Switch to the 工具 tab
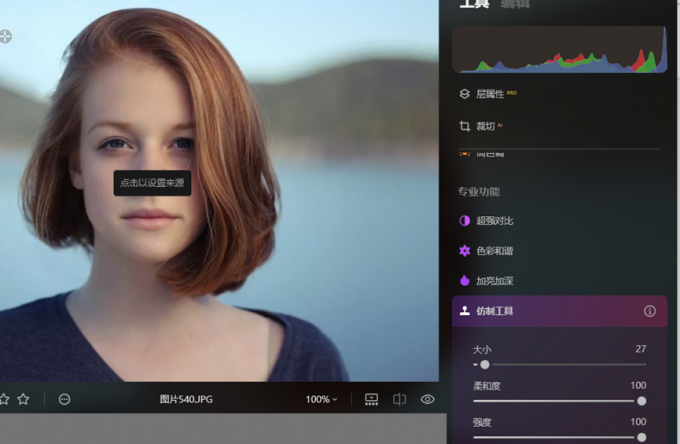The image size is (680, 444). [474, 3]
